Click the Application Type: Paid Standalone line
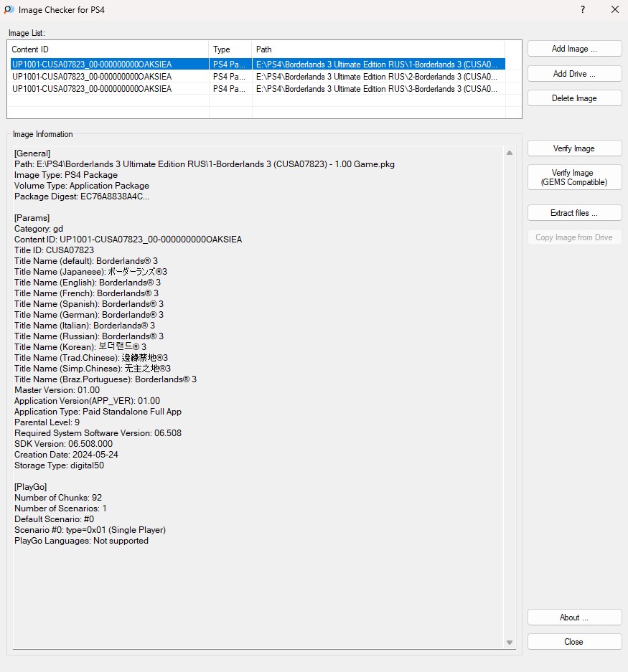Viewport: 628px width, 672px height. pyautogui.click(x=98, y=412)
